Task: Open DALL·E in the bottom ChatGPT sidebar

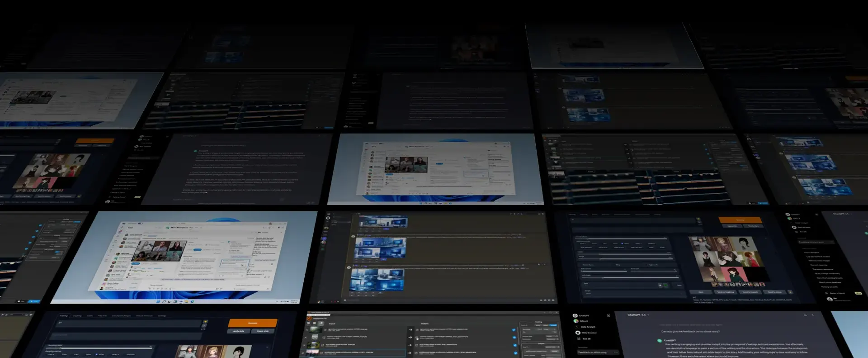Action: coord(584,321)
